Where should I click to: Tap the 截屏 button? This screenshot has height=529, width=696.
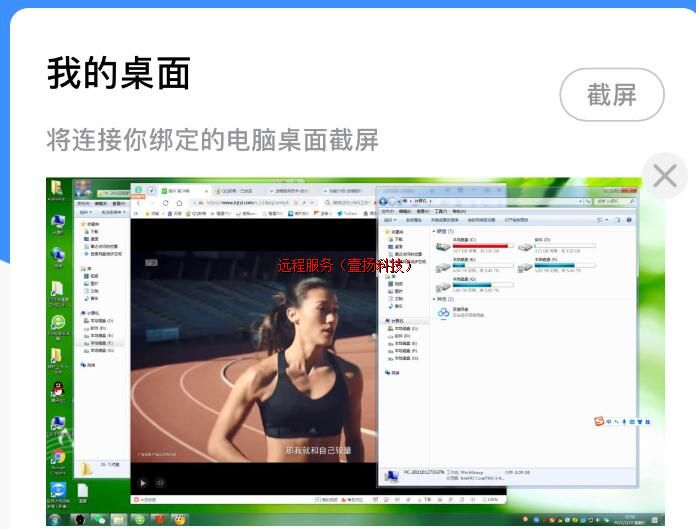(611, 95)
